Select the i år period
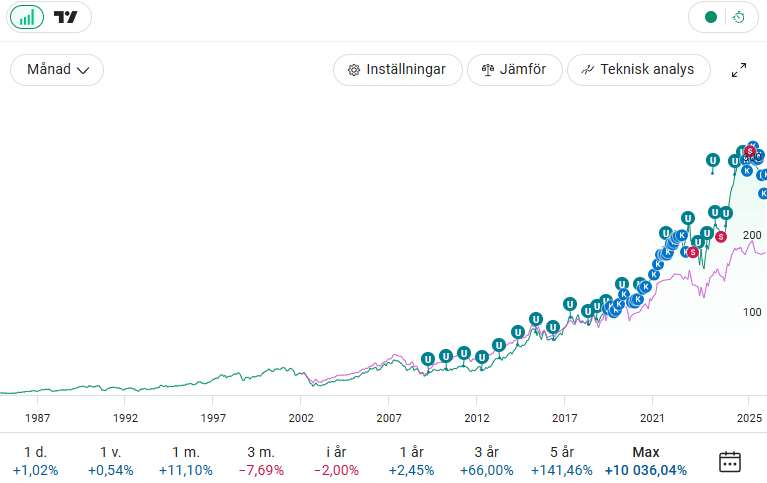This screenshot has width=767, height=483. pyautogui.click(x=335, y=461)
